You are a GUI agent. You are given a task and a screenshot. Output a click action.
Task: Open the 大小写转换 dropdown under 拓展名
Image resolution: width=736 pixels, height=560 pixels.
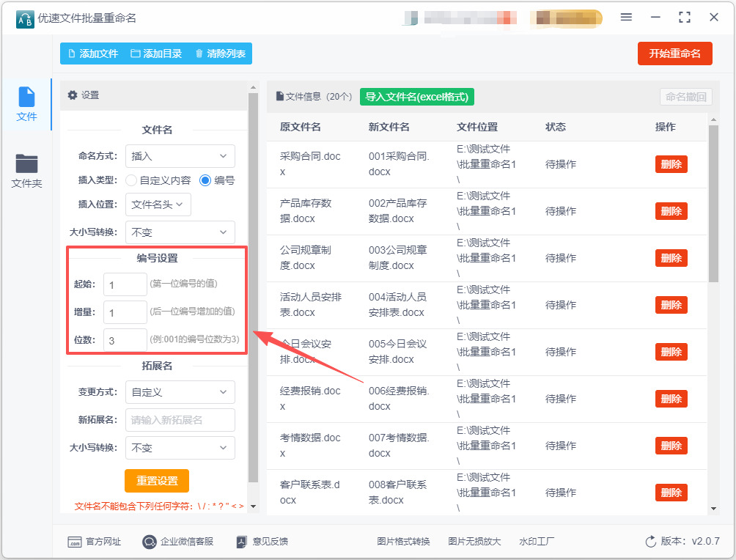[180, 448]
